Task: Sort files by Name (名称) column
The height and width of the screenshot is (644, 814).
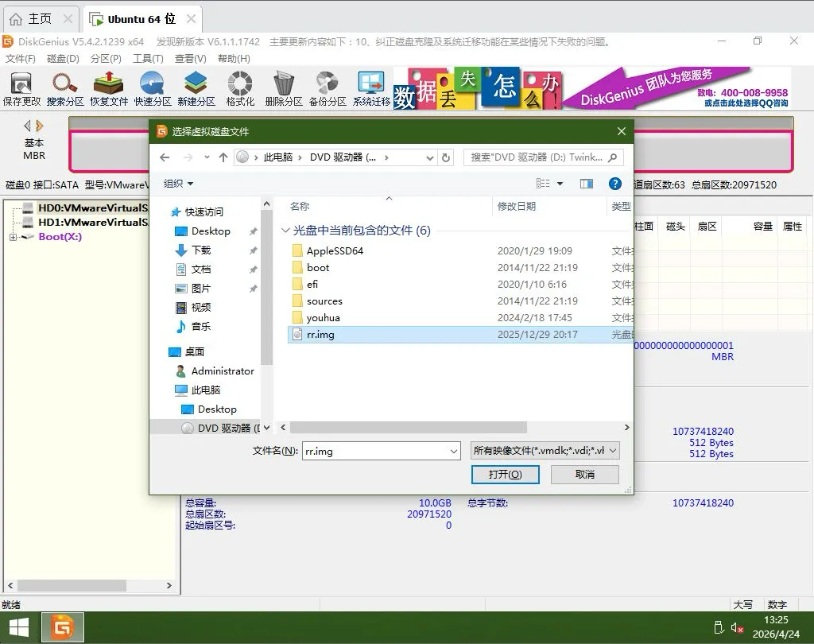Action: click(x=300, y=206)
